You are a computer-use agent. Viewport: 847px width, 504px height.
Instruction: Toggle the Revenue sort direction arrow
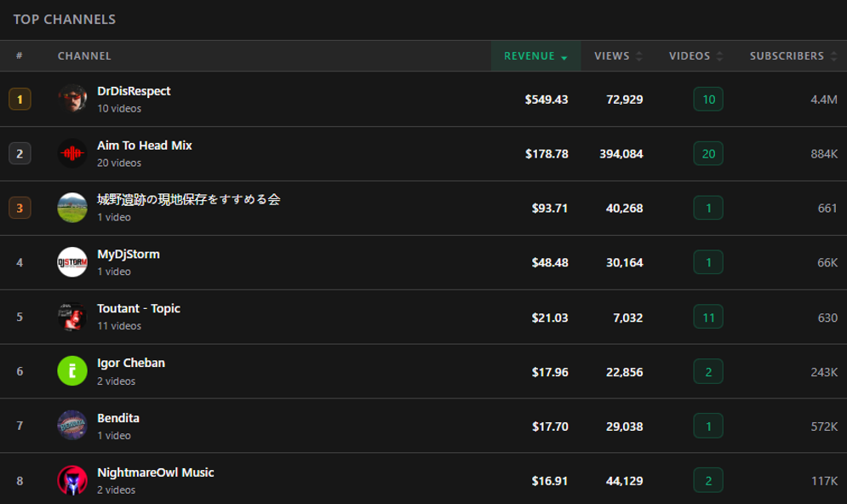564,56
